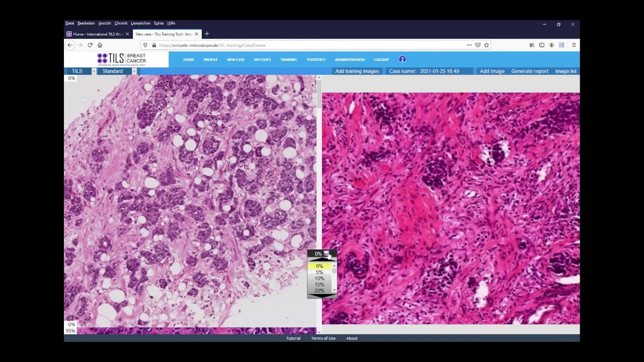The width and height of the screenshot is (644, 362).
Task: Open page actions three-dots menu
Action: [469, 45]
